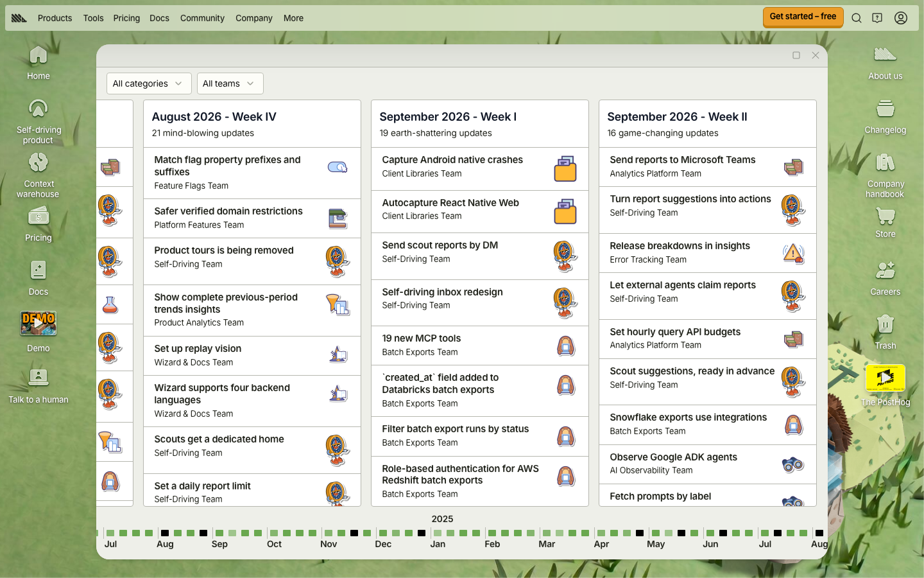924x578 pixels.
Task: Open 'Filter batch export runs by status' update
Action: click(x=480, y=436)
